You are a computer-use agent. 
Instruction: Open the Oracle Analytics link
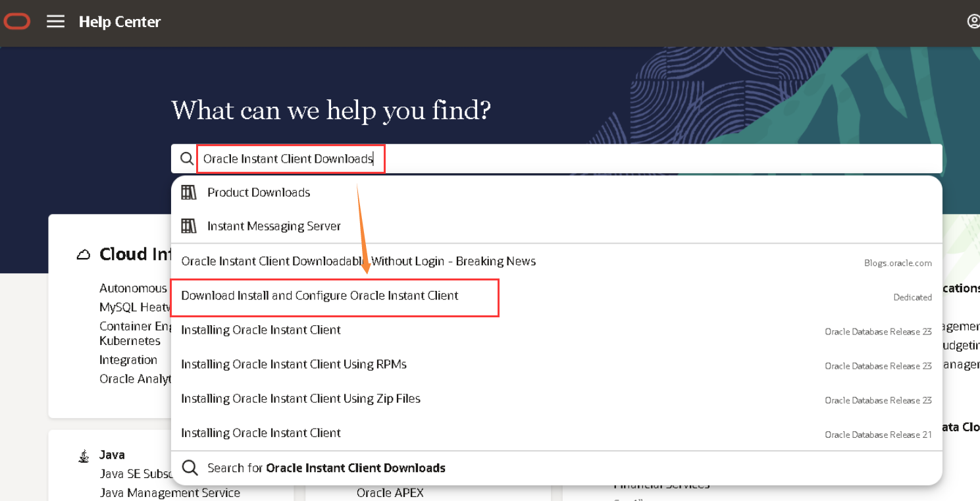click(135, 379)
